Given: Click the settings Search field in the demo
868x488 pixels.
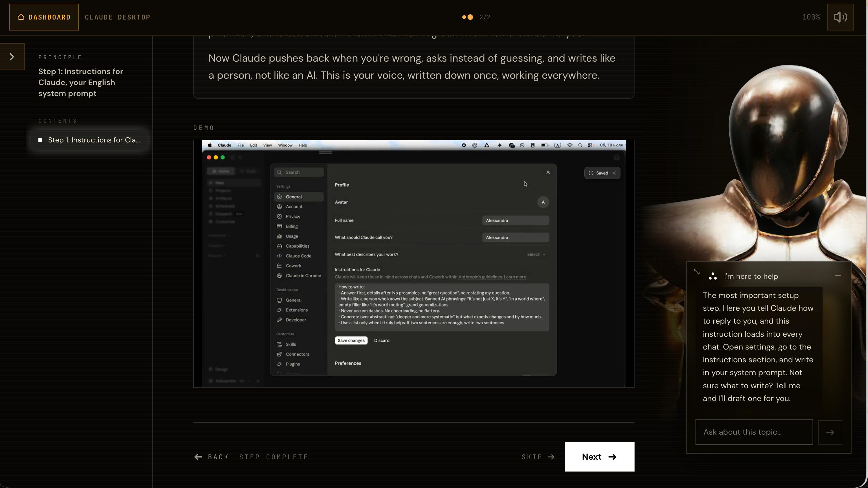Looking at the screenshot, I should click(x=299, y=172).
